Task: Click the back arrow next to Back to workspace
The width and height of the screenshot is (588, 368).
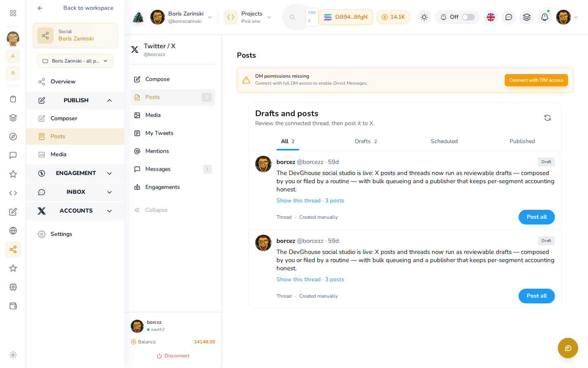Action: coord(40,8)
